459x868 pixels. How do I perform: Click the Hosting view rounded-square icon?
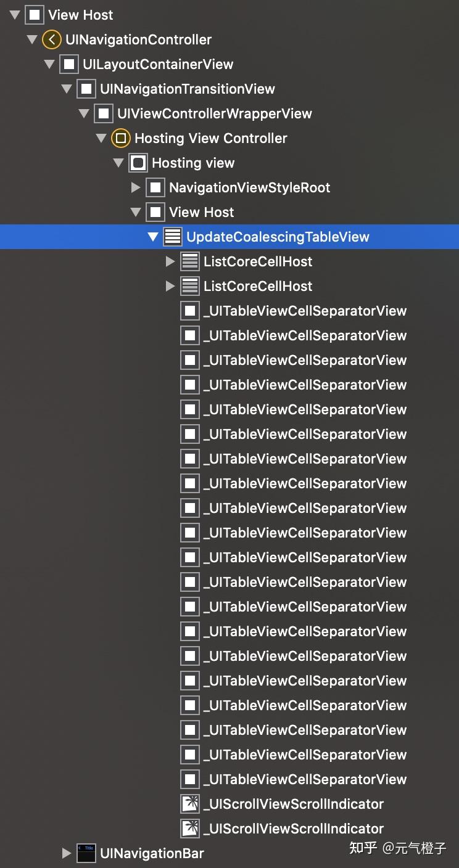click(x=138, y=163)
